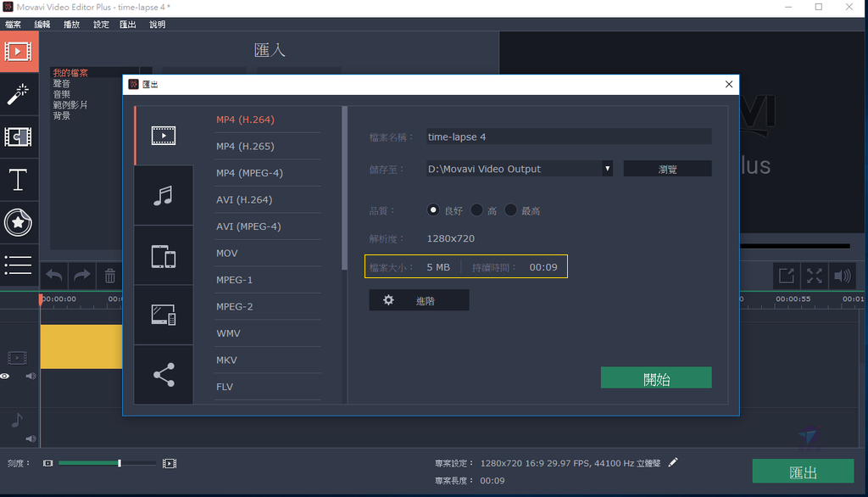Adjust the timeline scale slider handle
The image size is (868, 497).
pyautogui.click(x=119, y=463)
